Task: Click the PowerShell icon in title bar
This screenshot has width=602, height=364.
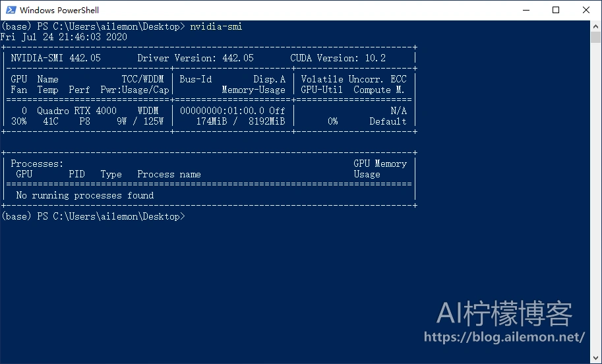Action: (11, 10)
